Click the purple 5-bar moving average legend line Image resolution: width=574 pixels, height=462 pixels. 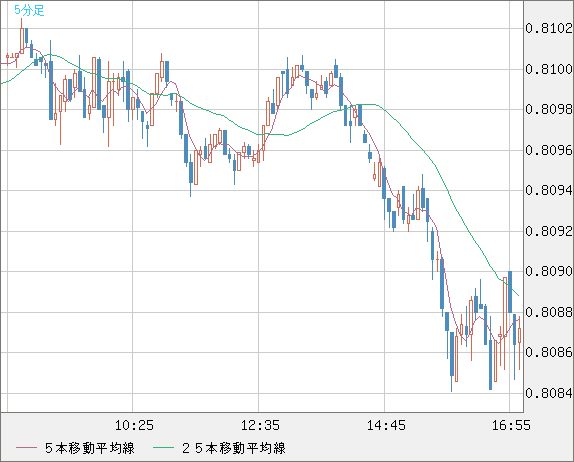tap(26, 448)
